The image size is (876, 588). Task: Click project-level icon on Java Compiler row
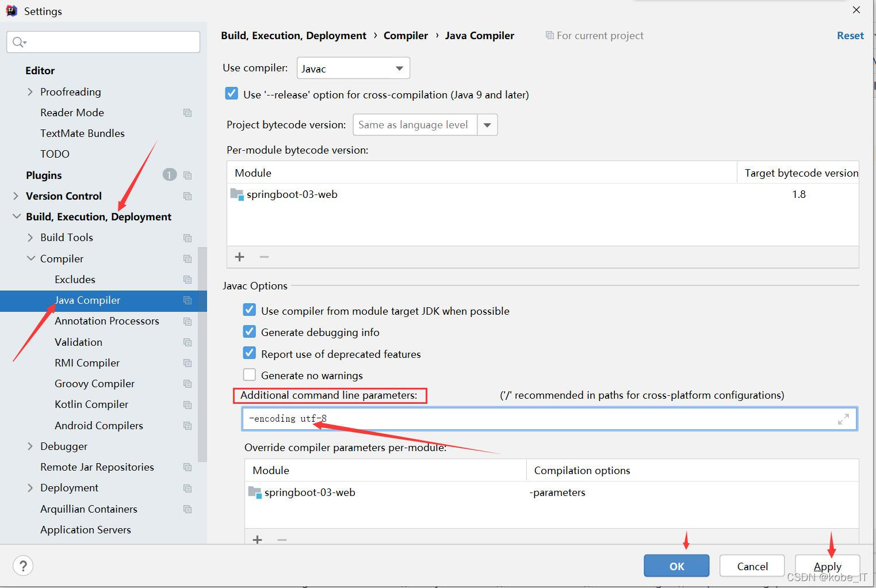tap(188, 300)
